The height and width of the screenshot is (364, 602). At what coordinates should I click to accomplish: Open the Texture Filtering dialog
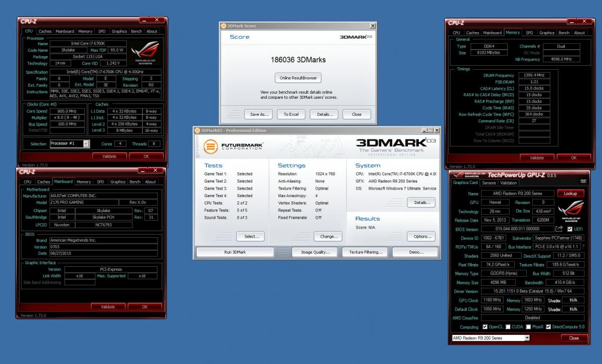(365, 252)
